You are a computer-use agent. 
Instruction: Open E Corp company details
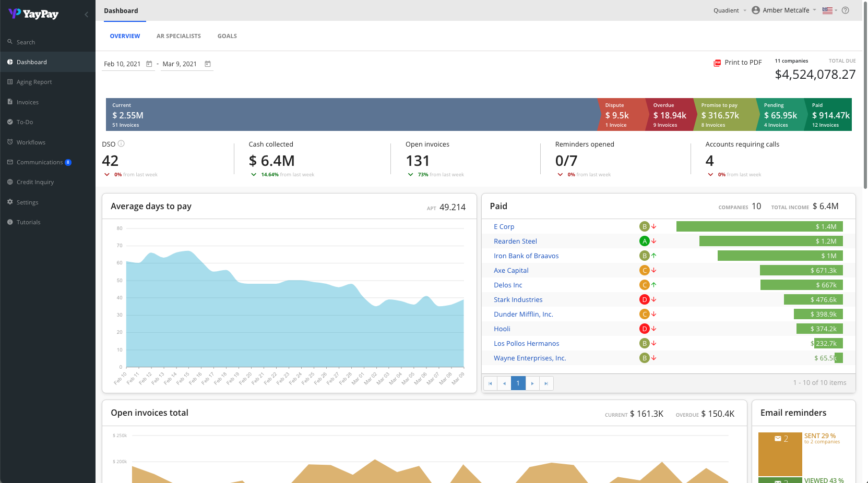click(504, 226)
